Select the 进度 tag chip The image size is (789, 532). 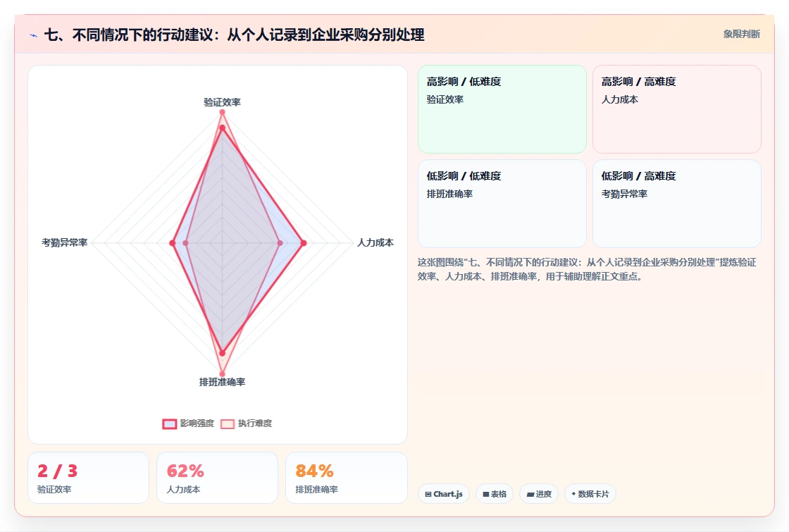click(539, 494)
